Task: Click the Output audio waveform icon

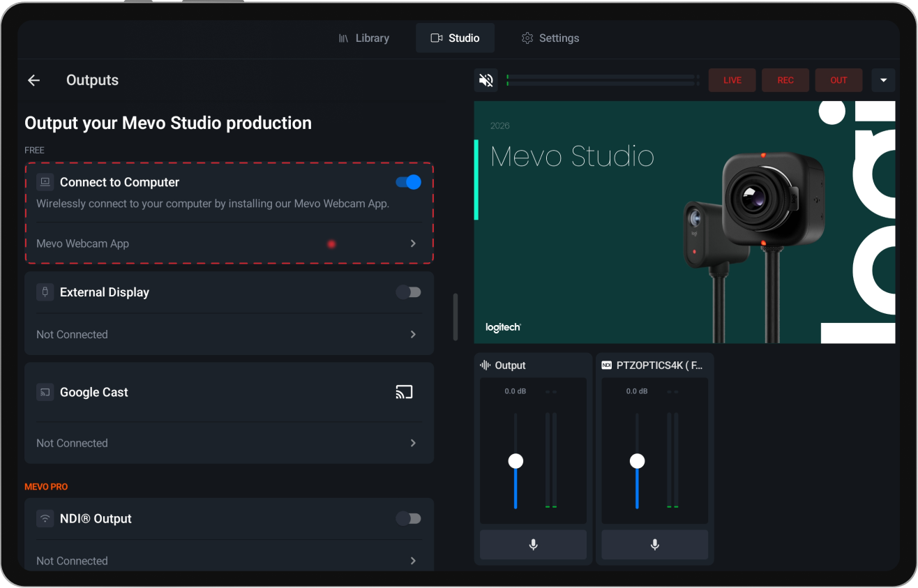Action: (486, 365)
